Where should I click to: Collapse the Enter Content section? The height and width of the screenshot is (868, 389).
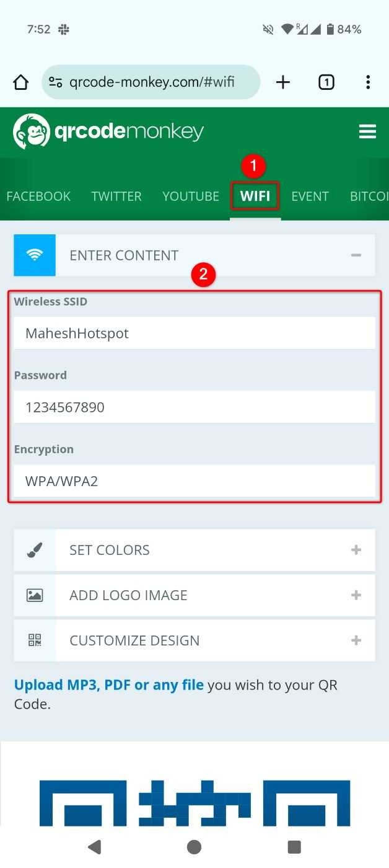pos(356,255)
